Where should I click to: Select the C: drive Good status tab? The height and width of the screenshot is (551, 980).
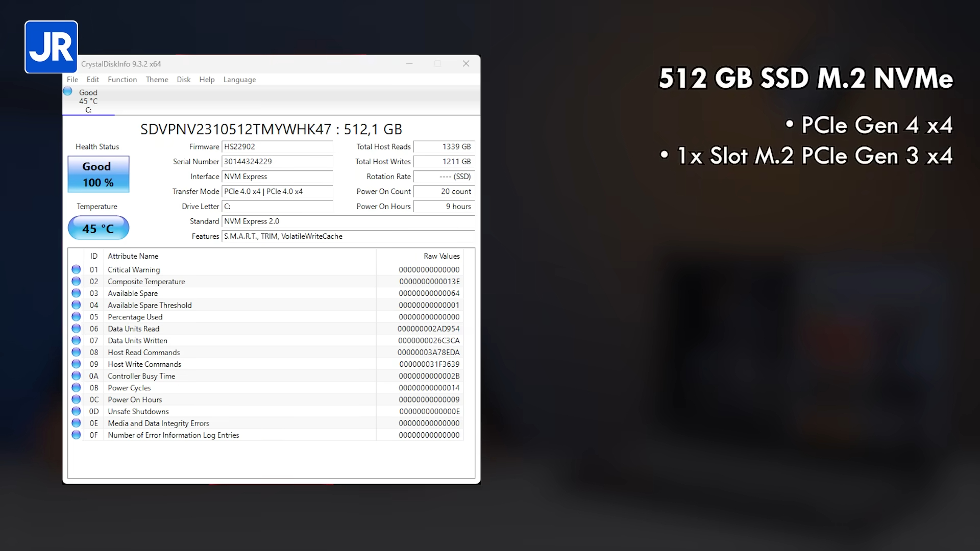pyautogui.click(x=88, y=101)
